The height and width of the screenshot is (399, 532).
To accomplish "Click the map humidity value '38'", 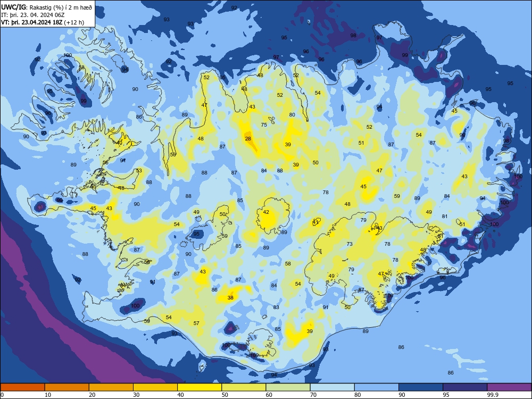I will (230, 297).
